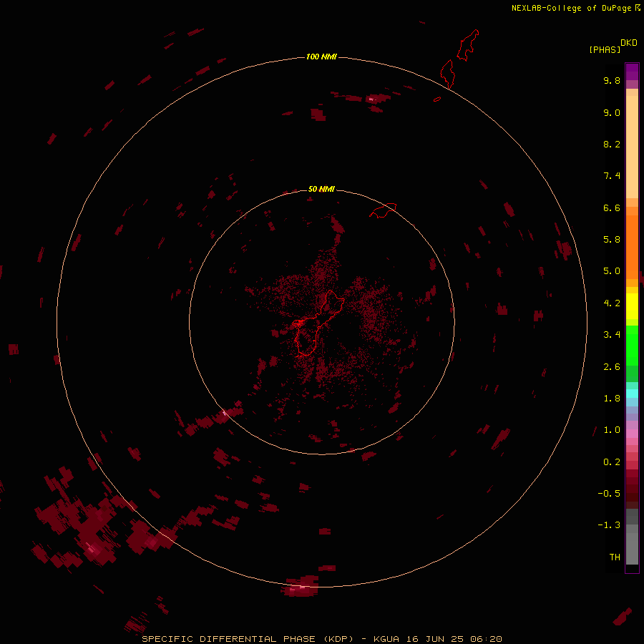The width and height of the screenshot is (644, 644).
Task: Click the 50 NMI range ring label
Action: click(x=321, y=189)
